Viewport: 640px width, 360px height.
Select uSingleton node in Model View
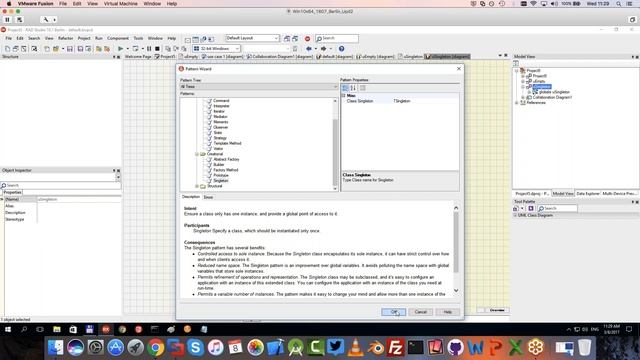coord(542,87)
